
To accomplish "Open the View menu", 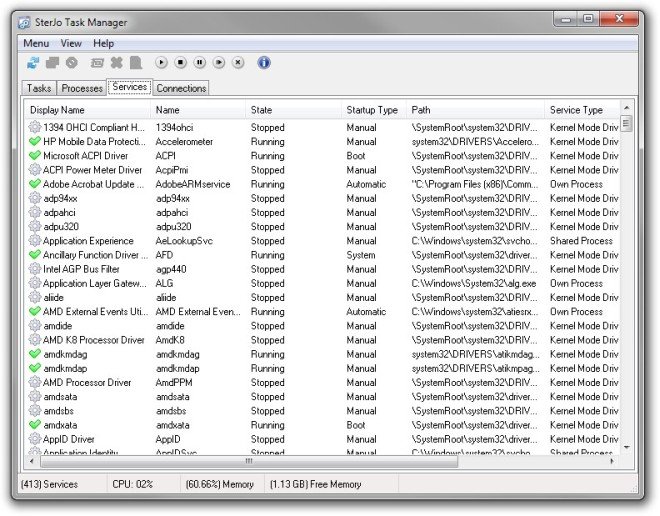I will coord(71,43).
